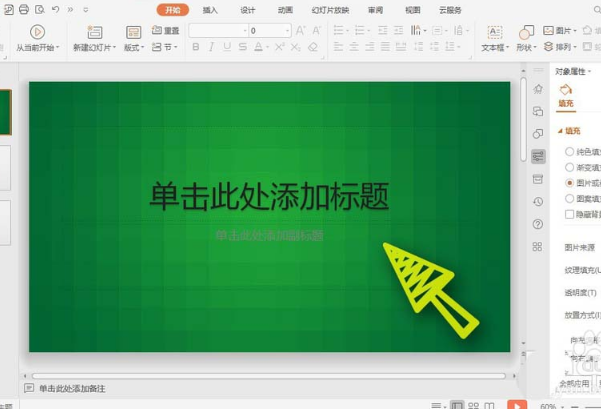Apply subscript formatting

(x=295, y=47)
